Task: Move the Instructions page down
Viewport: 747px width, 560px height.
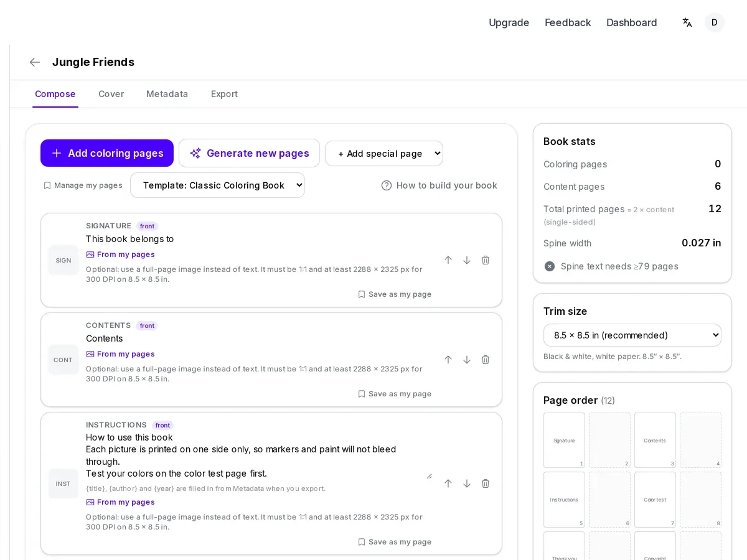Action: click(x=467, y=483)
